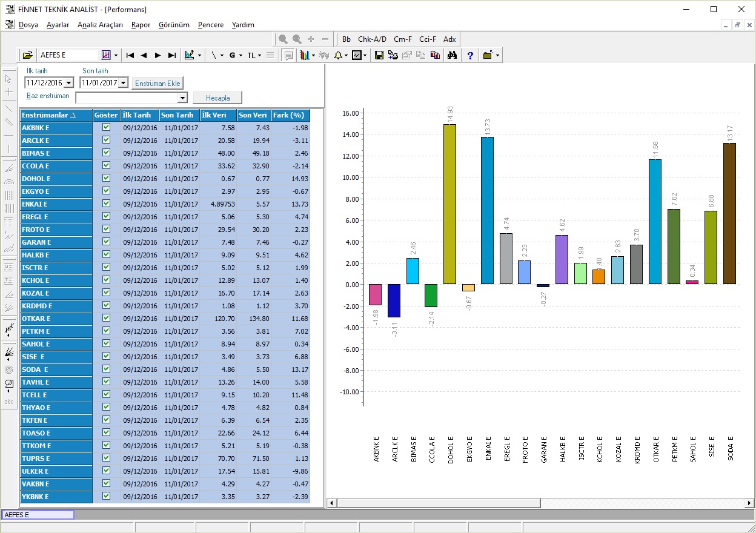Screen dimensions: 756x533
Task: Select the abc text tool
Action: (x=8, y=402)
